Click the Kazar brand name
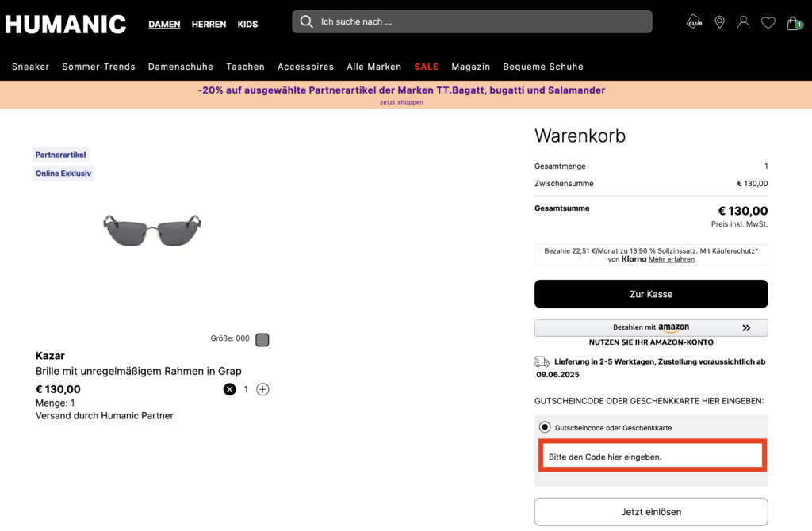The height and width of the screenshot is (531, 812). 50,356
